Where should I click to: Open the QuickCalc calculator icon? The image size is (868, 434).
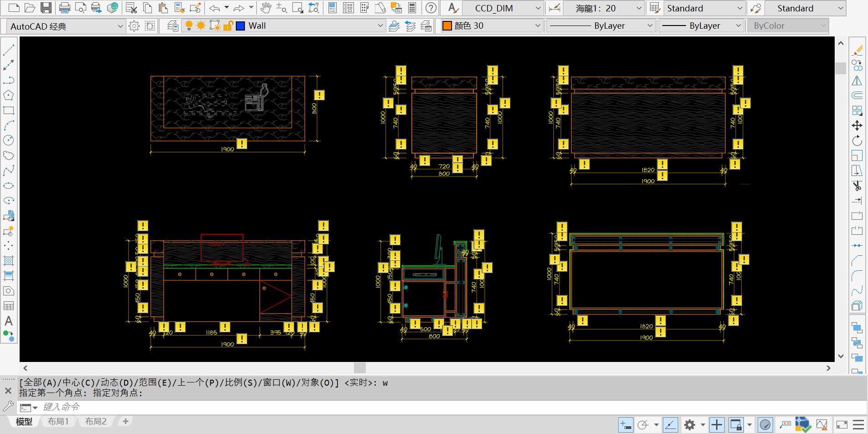coord(412,8)
